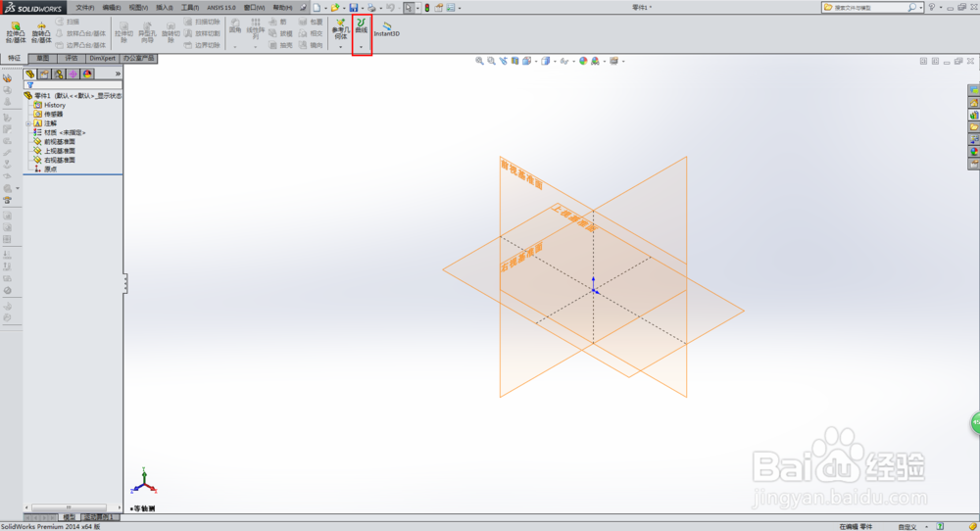The width and height of the screenshot is (980, 531).
Task: Switch to the 办公室产品 tab
Action: (x=138, y=58)
